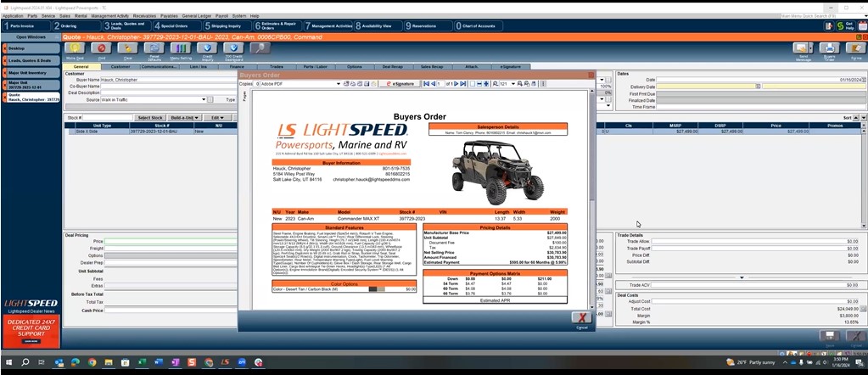The width and height of the screenshot is (868, 375).
Task: Close the Major Unit Inventory window entry
Action: 4,73
